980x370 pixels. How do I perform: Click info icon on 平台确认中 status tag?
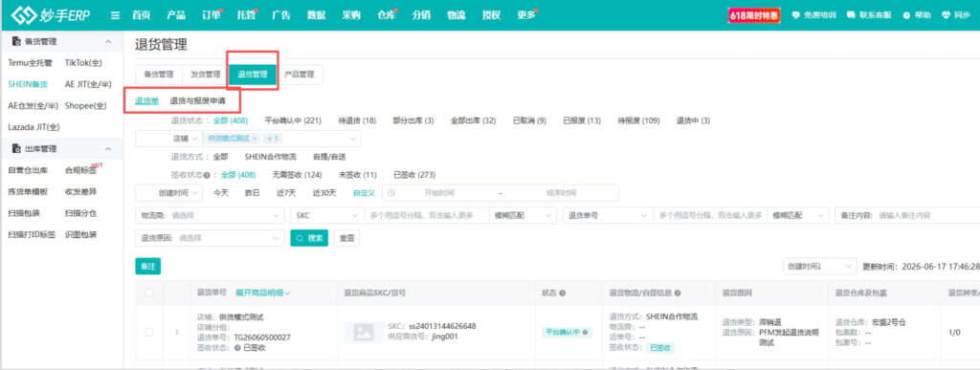point(586,333)
